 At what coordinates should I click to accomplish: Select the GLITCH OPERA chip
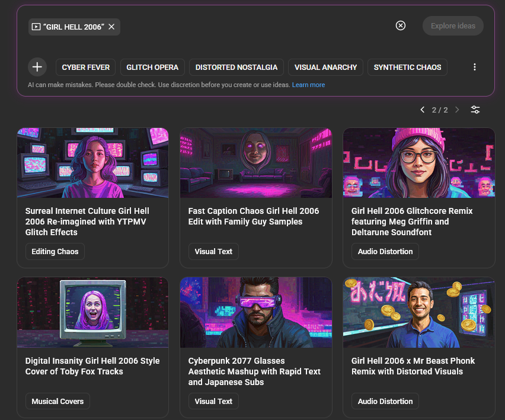tap(152, 68)
